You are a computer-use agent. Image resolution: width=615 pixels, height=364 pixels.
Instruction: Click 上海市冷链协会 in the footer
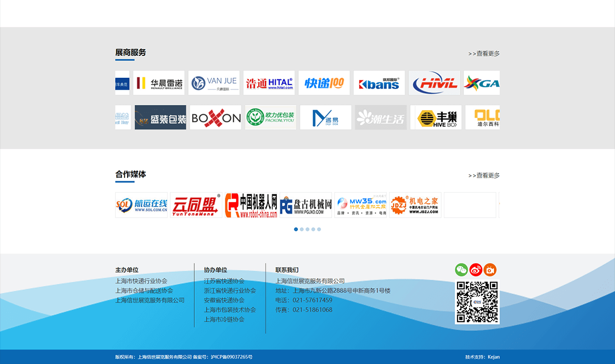[224, 319]
